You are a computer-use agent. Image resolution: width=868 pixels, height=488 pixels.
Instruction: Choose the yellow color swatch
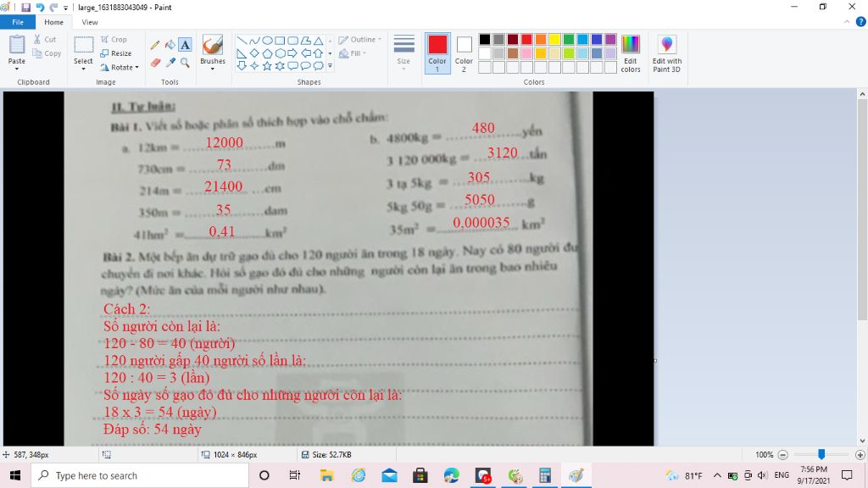coord(554,39)
